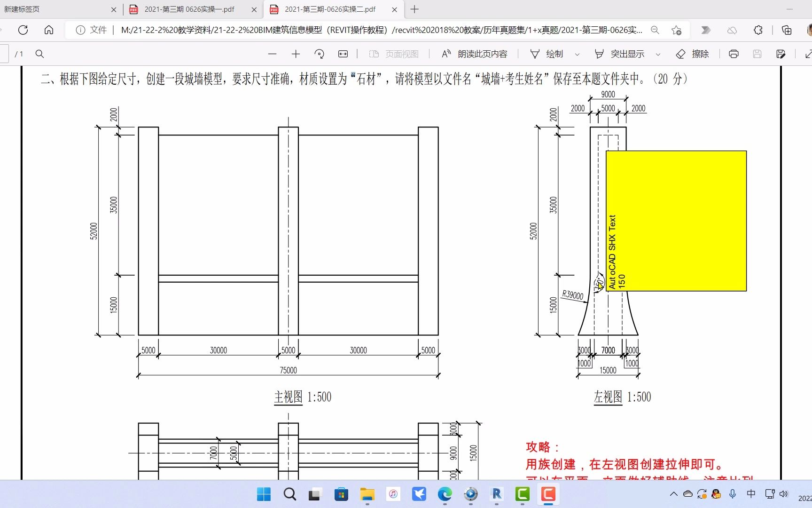Open the 绘制 pen color dropdown

577,54
